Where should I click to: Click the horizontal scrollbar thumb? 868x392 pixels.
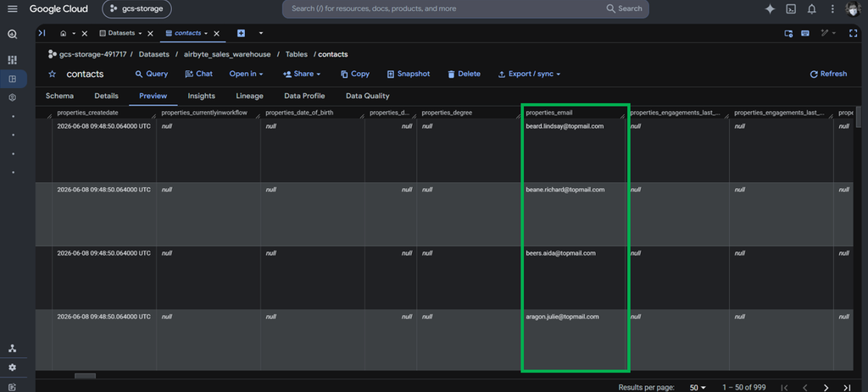click(86, 376)
